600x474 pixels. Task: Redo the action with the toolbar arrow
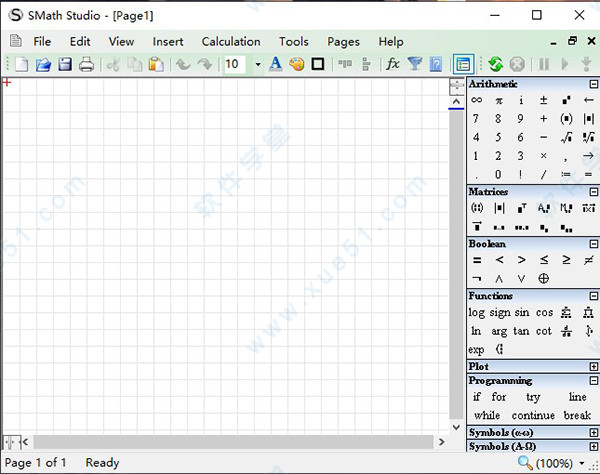pyautogui.click(x=205, y=64)
